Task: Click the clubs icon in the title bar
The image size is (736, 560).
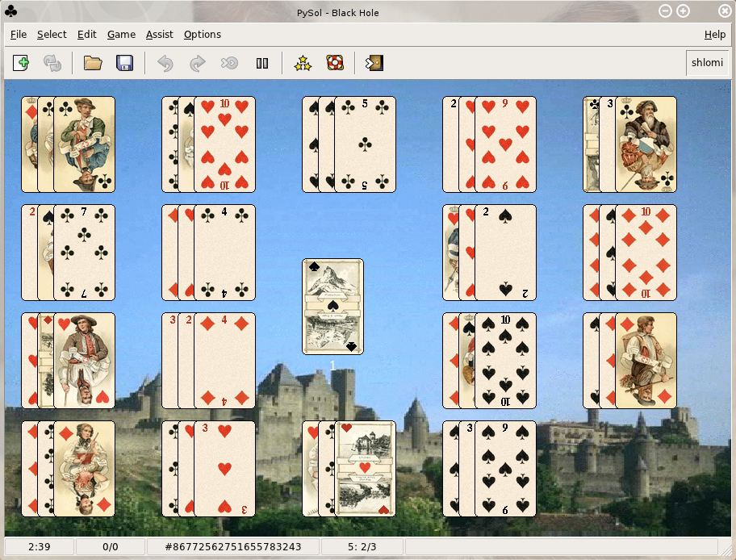Action: point(11,11)
